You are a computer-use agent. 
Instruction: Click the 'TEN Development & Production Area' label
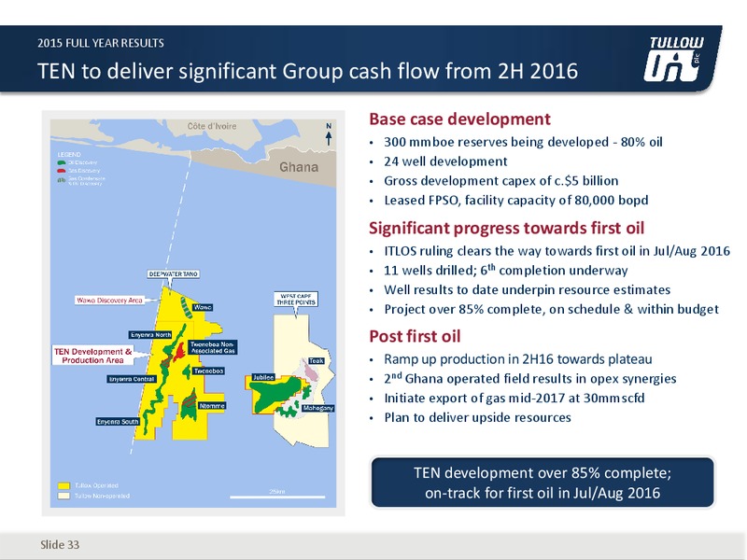click(x=92, y=357)
